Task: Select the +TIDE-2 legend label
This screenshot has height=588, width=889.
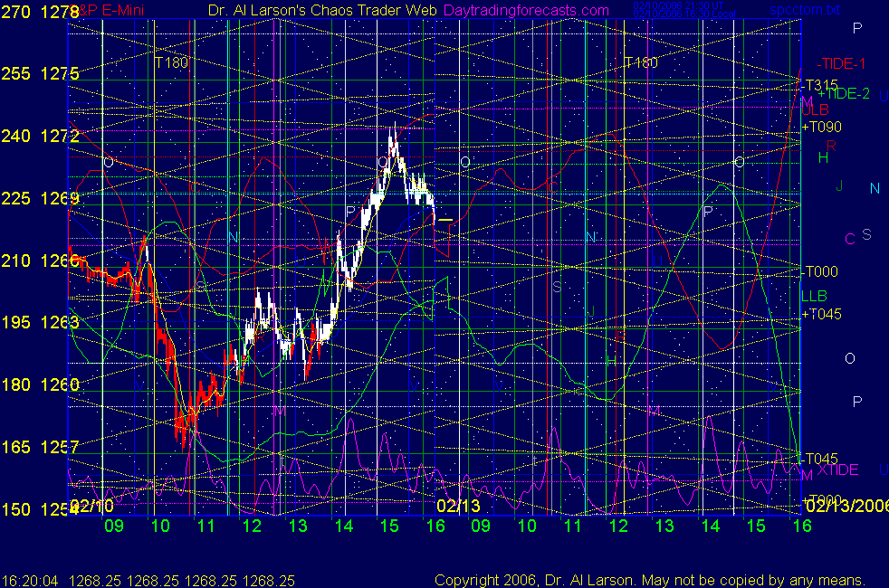Action: pyautogui.click(x=844, y=93)
